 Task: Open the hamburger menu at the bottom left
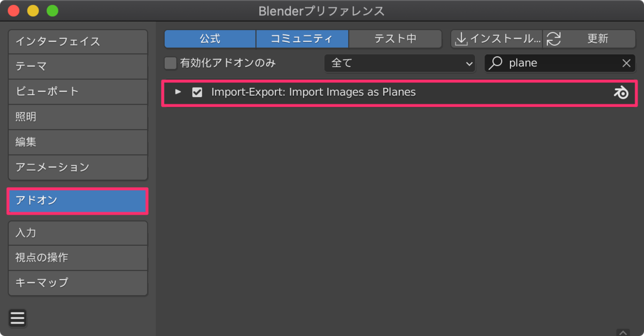tap(17, 318)
